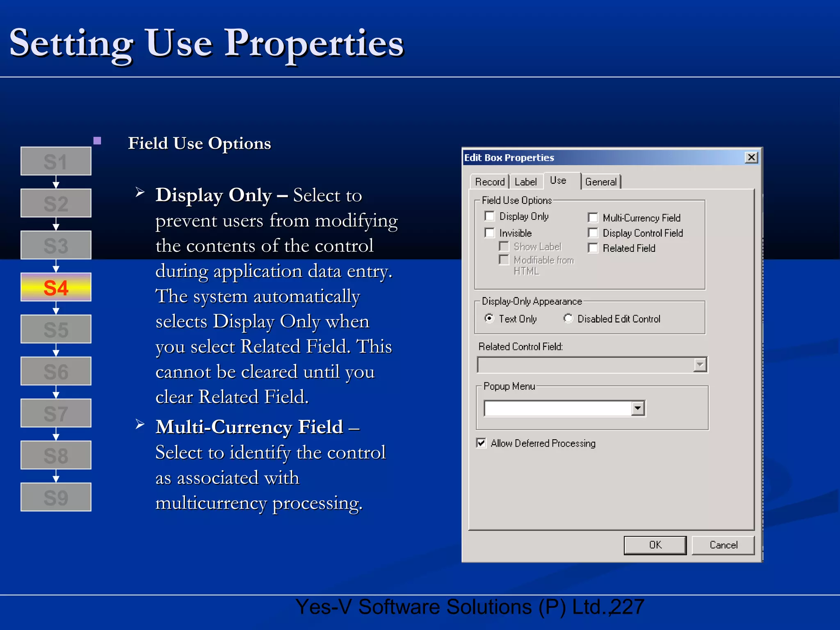This screenshot has width=840, height=630.
Task: Jump to step S2 box
Action: (x=56, y=203)
